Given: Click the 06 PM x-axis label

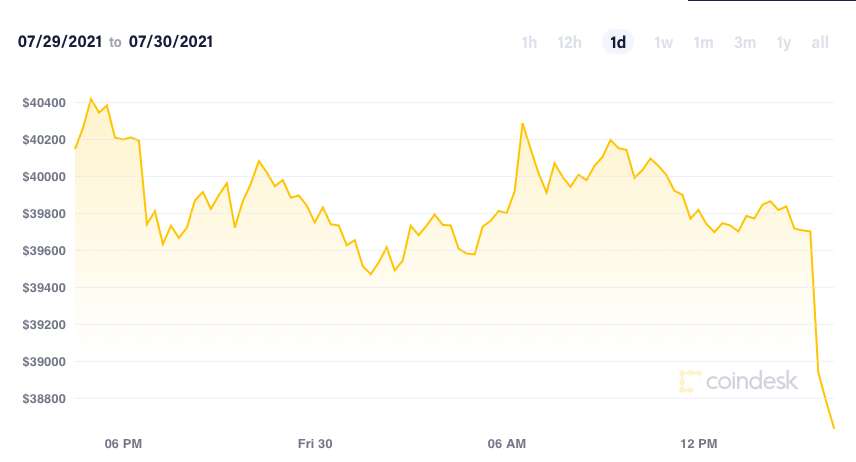Looking at the screenshot, I should point(123,443).
